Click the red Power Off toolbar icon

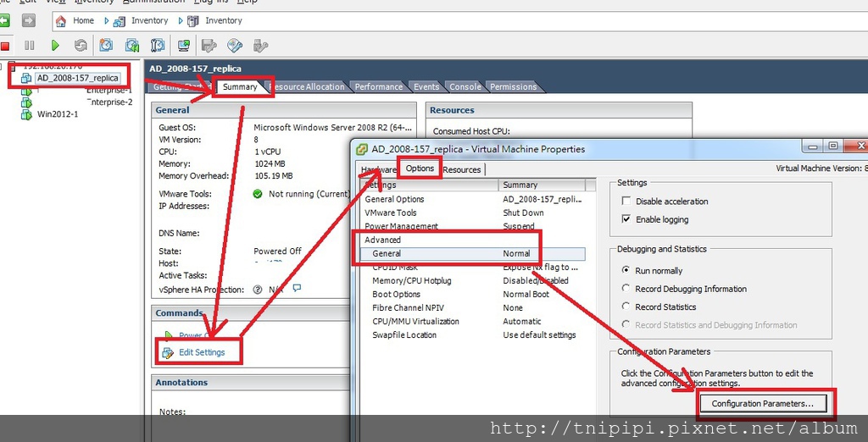4,46
